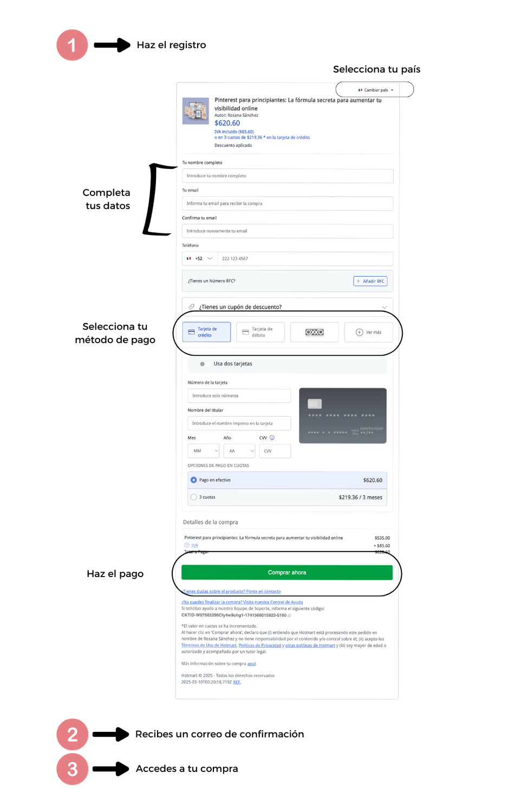
Task: Click 'Ver más' for more payment methods
Action: [369, 332]
